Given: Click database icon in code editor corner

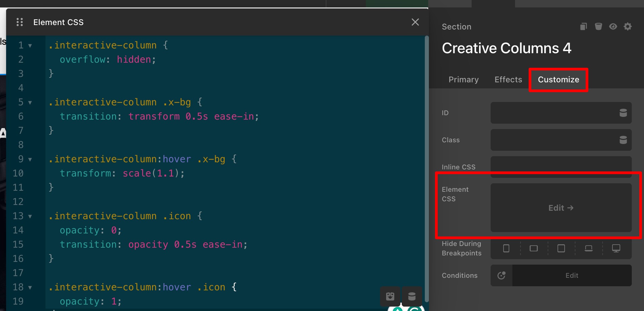Looking at the screenshot, I should (412, 296).
